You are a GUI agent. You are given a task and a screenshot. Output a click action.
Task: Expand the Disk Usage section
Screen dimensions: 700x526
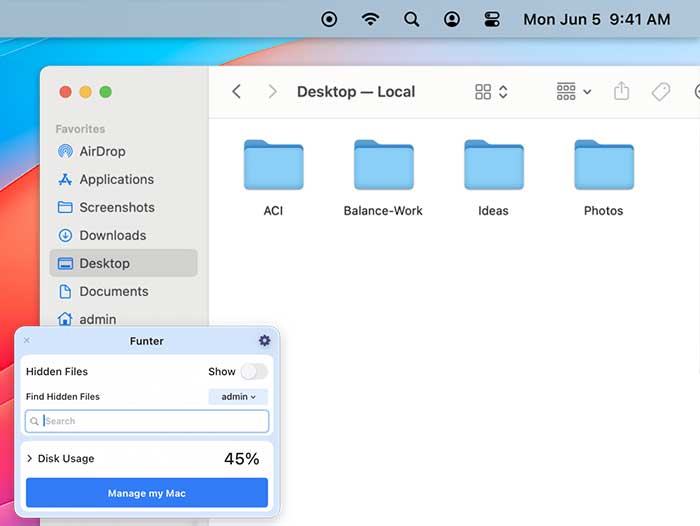pos(29,459)
